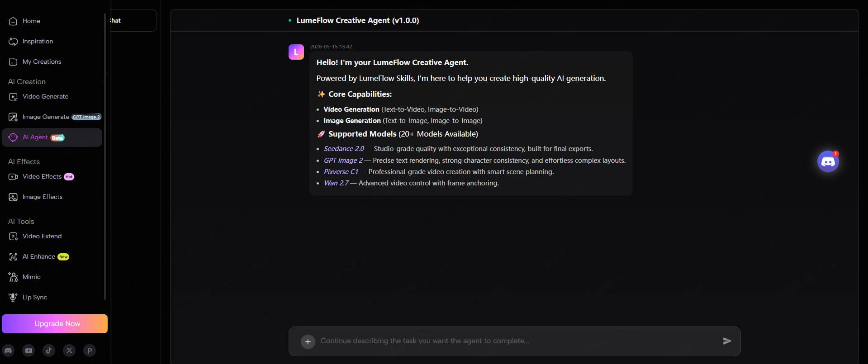Viewport: 868px width, 364px height.
Task: Click the Lip Sync microphone icon
Action: (x=13, y=298)
